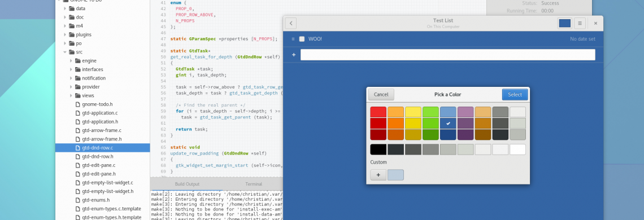Choose the black swatch

378,149
